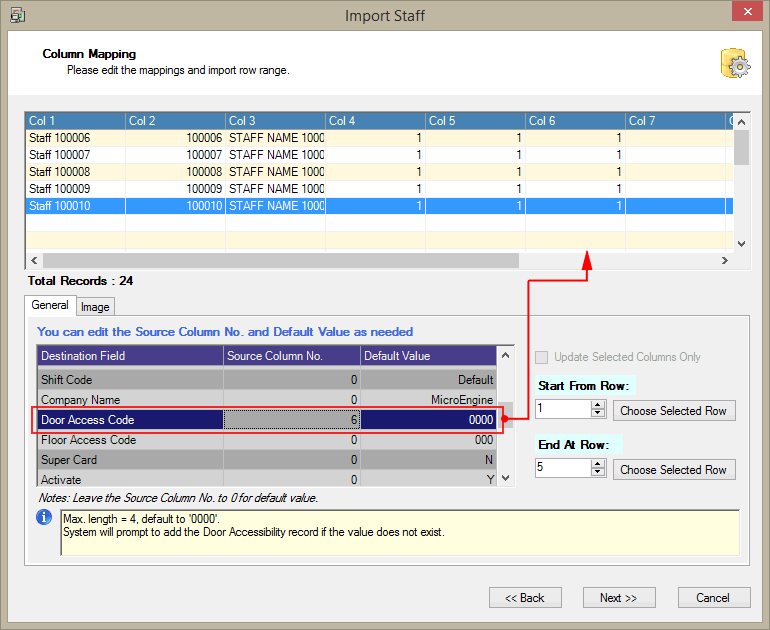The height and width of the screenshot is (630, 770).
Task: Increase the Start From Row value
Action: pyautogui.click(x=598, y=405)
